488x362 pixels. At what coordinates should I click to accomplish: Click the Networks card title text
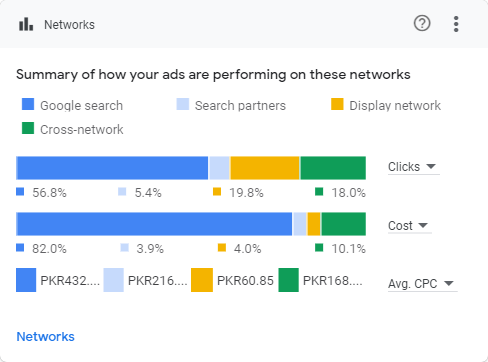click(69, 25)
